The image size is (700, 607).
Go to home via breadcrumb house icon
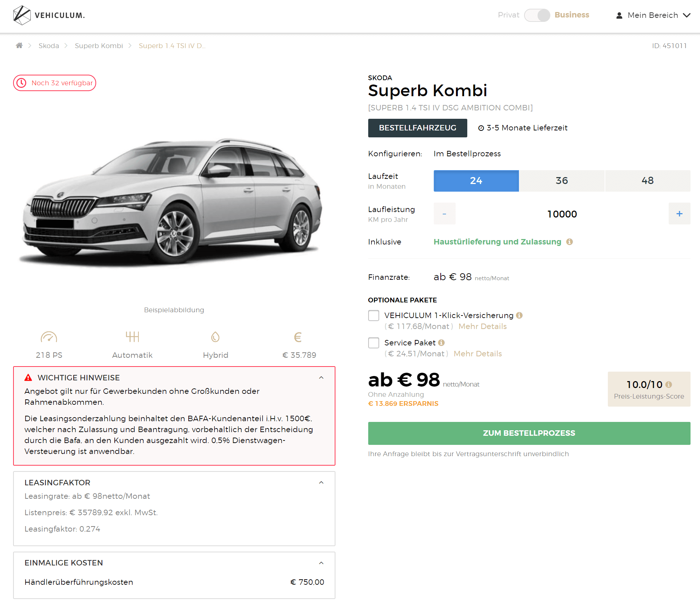pyautogui.click(x=19, y=46)
